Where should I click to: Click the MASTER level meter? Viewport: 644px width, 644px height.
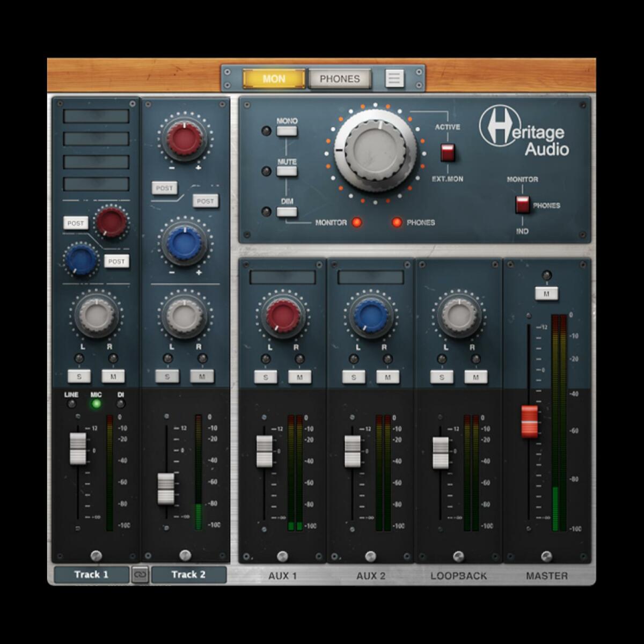[x=559, y=423]
